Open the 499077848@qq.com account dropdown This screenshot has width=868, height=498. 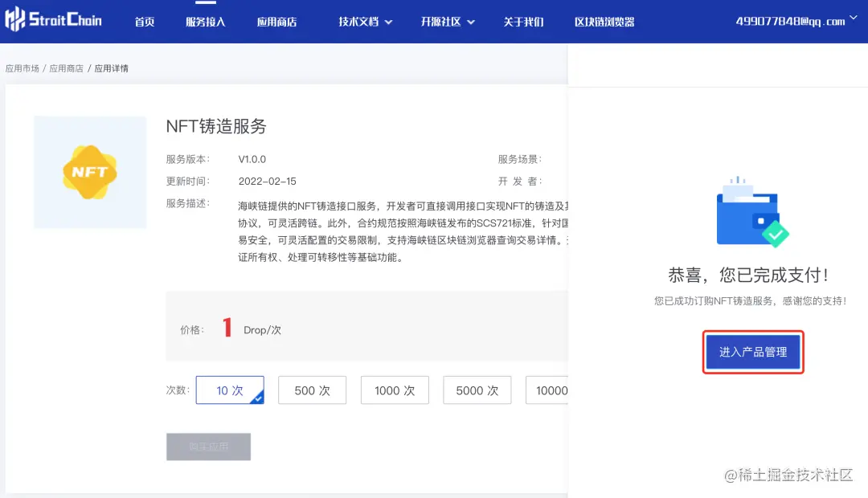[793, 20]
